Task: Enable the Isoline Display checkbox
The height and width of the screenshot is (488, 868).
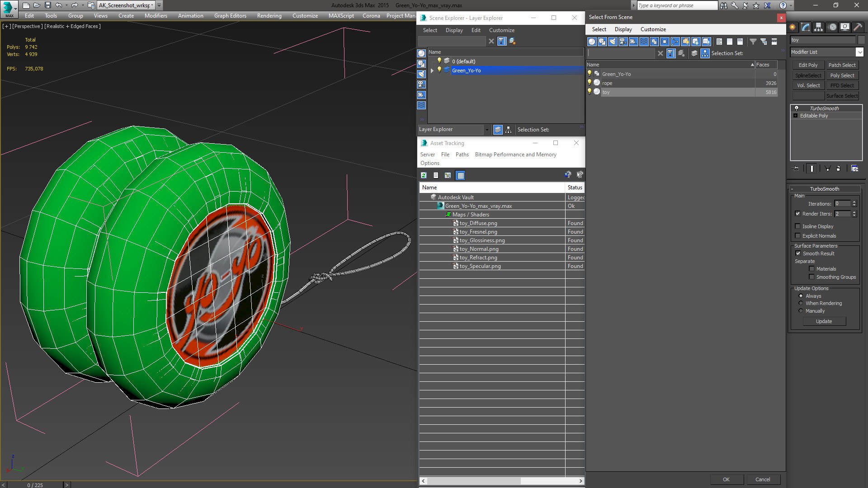Action: [x=798, y=226]
